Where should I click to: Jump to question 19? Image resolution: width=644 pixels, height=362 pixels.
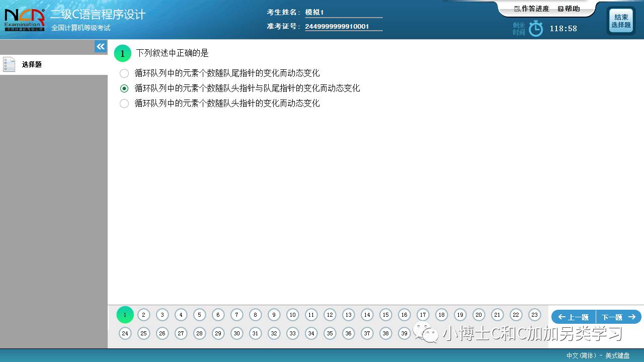tap(460, 315)
